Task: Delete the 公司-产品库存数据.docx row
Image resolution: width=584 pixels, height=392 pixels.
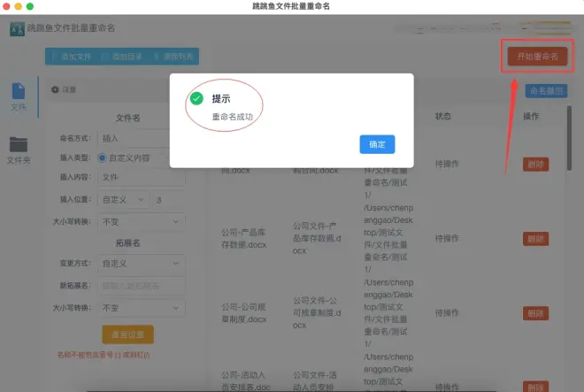Action: [535, 239]
